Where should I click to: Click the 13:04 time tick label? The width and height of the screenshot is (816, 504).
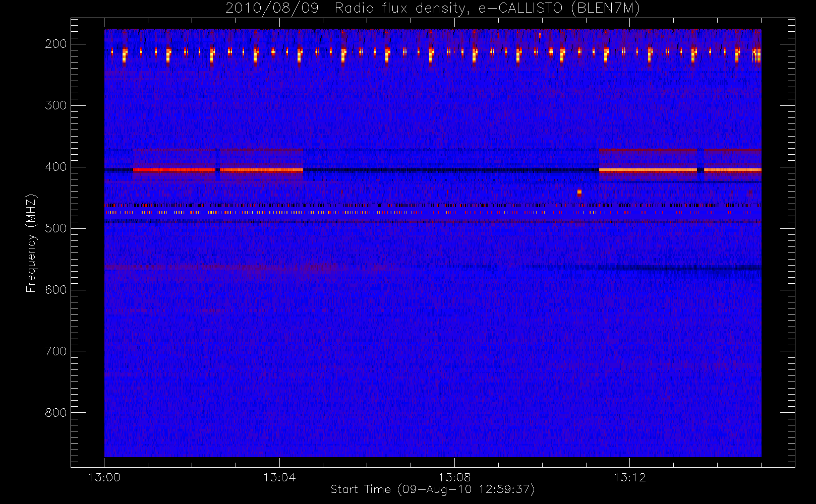279,477
